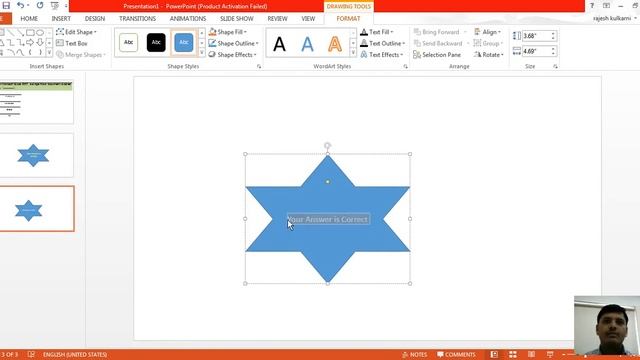Viewport: 640px width, 360px height.
Task: Click the Start From Beginning slideshow icon
Action: tap(54, 6)
